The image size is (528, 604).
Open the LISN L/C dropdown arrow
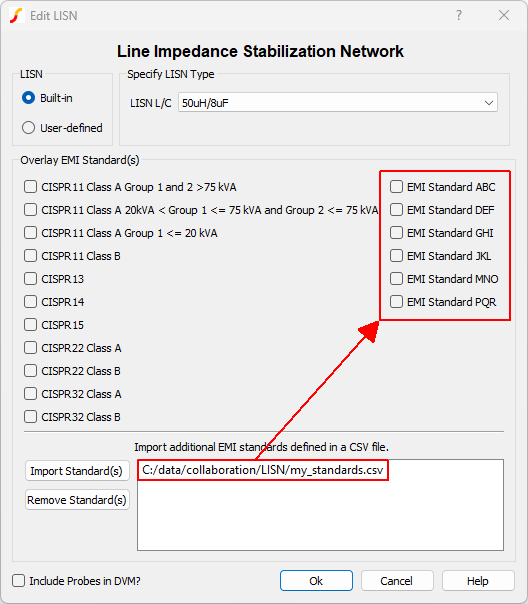(x=489, y=103)
